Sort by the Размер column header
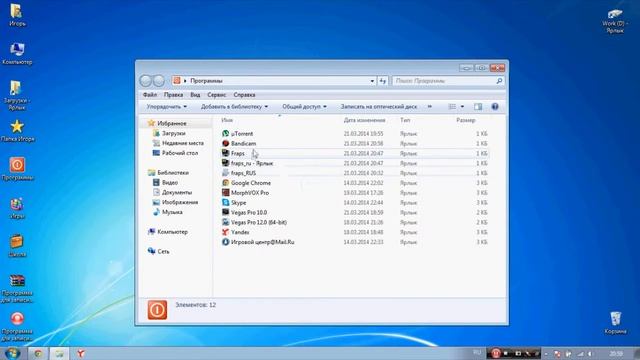640x360 pixels. (x=465, y=120)
